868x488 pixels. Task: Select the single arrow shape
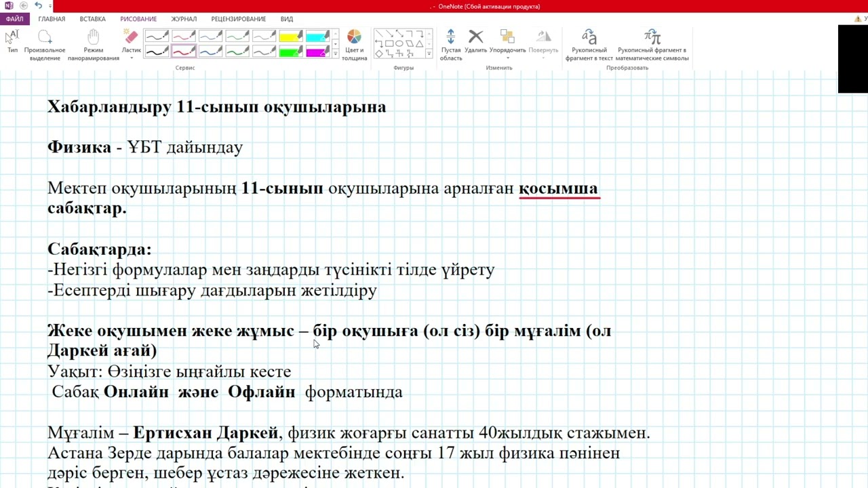point(389,33)
